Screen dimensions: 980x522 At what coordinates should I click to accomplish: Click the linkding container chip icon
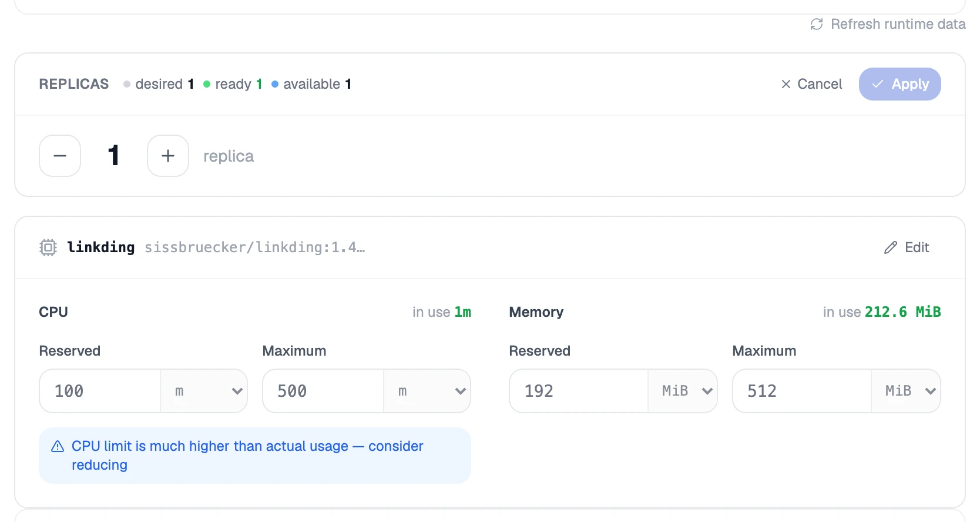coord(48,247)
